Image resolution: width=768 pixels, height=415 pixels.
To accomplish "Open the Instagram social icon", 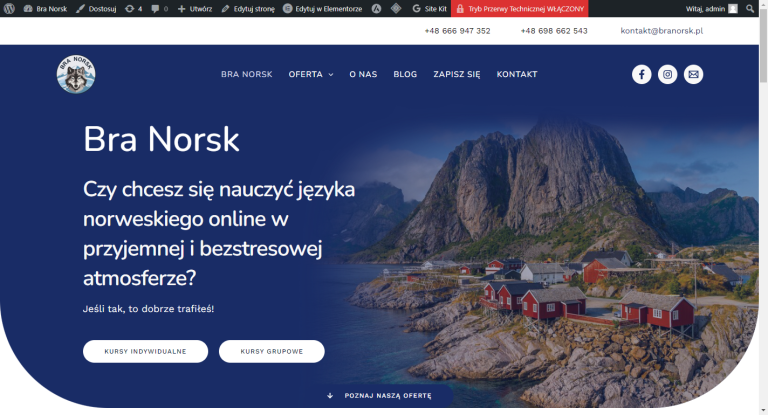I will [x=667, y=74].
